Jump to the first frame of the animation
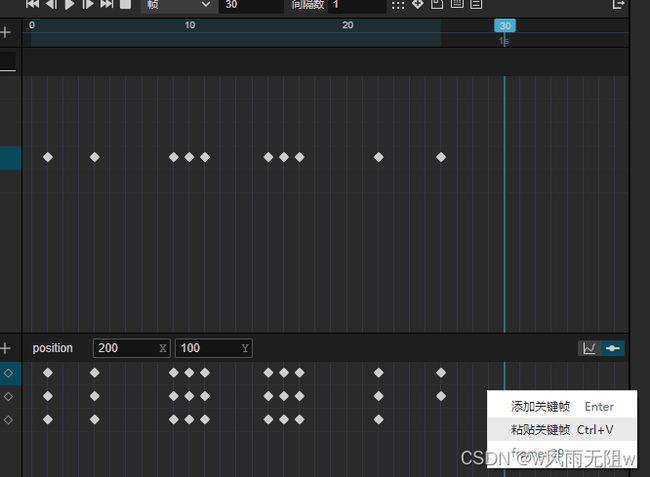The image size is (650, 477). tap(33, 4)
